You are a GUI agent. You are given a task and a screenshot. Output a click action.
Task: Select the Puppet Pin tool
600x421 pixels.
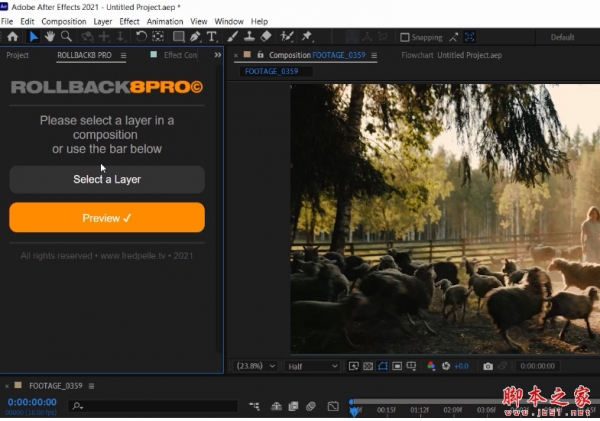coord(307,37)
